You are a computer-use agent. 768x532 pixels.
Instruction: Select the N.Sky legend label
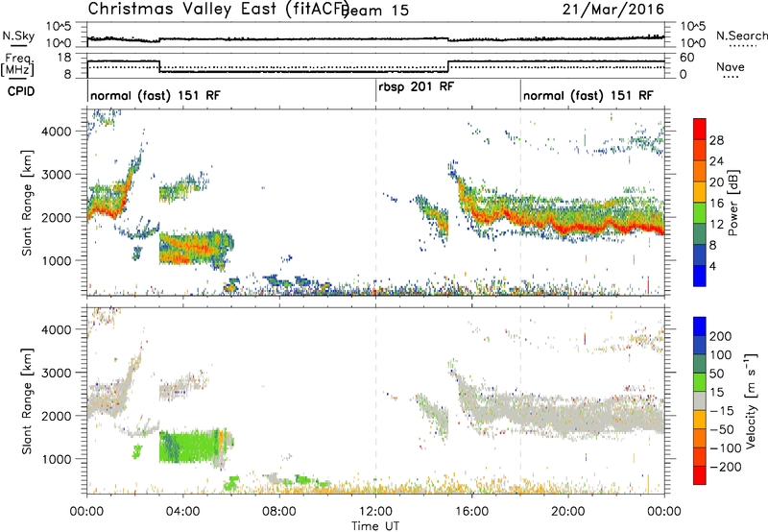point(18,36)
